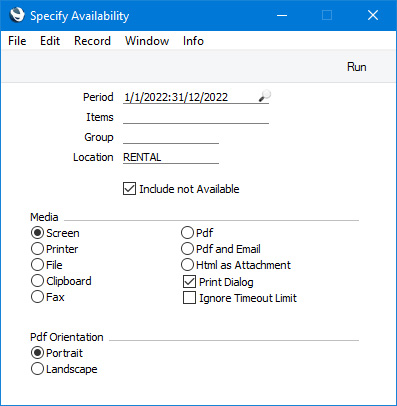Choose Pdf as output media
The width and height of the screenshot is (397, 406).
[187, 233]
